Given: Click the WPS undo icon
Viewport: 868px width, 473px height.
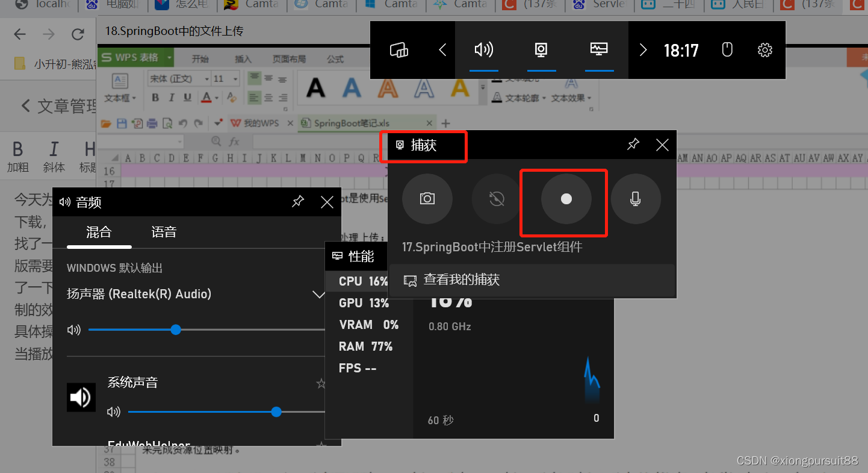Looking at the screenshot, I should (183, 124).
